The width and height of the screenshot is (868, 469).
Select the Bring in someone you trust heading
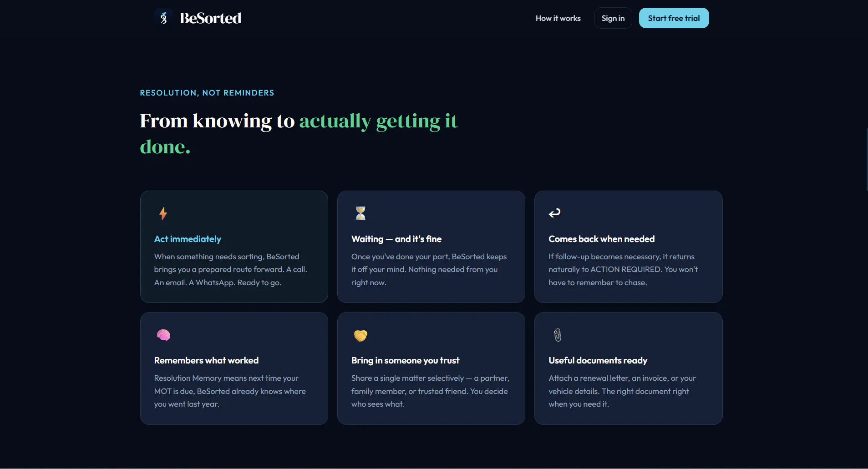pos(405,361)
